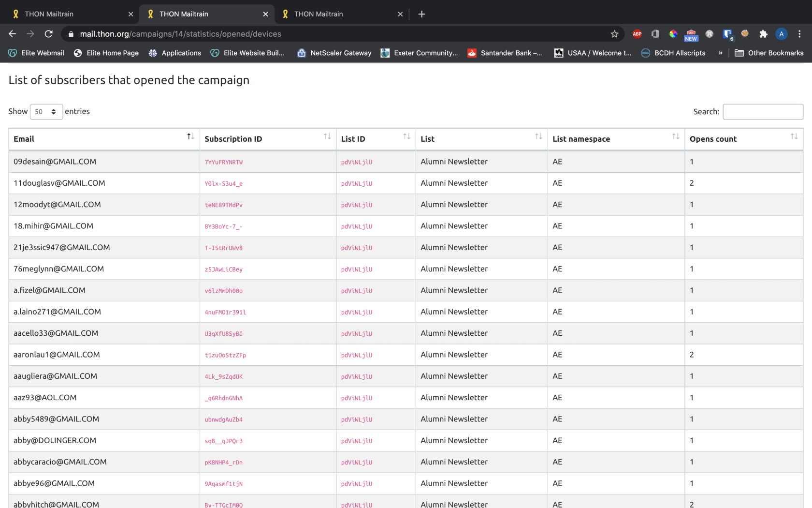Click list ID in aaugliera@GMAIL.COM row
Viewport: 812px width, 508px height.
click(357, 377)
